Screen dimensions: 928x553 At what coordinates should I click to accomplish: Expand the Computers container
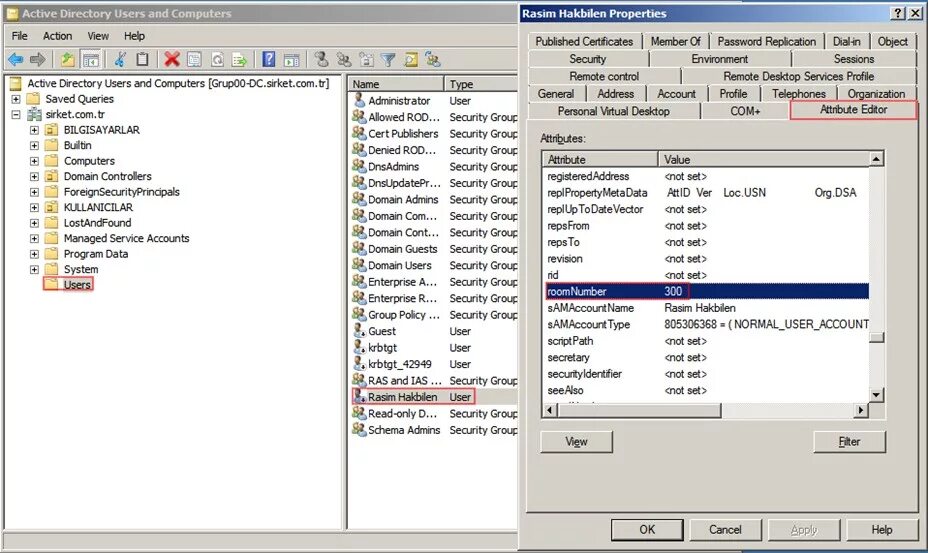click(34, 160)
